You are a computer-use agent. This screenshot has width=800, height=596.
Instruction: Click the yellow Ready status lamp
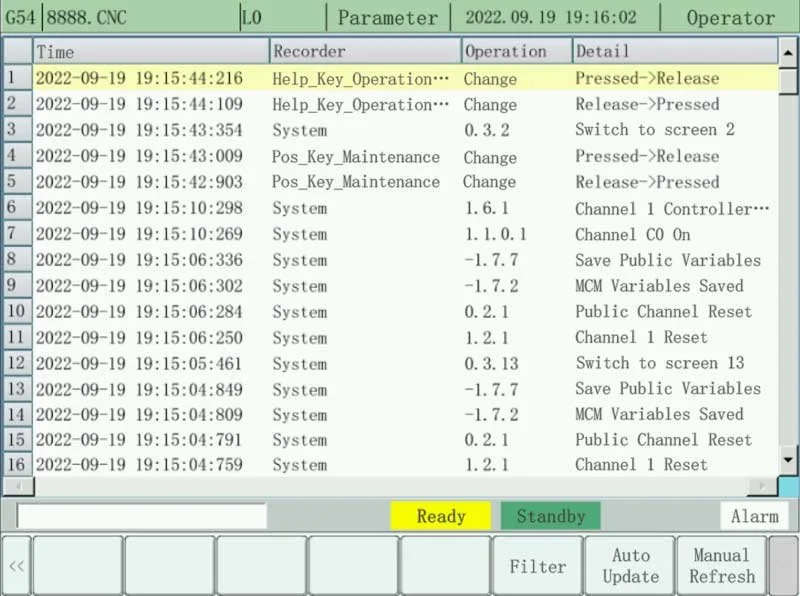click(x=441, y=516)
